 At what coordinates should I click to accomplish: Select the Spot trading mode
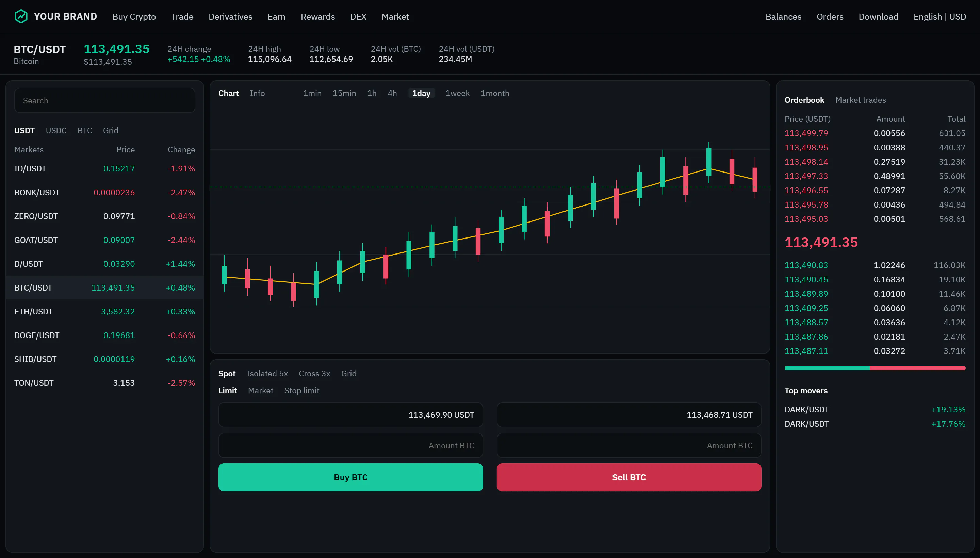click(x=227, y=374)
